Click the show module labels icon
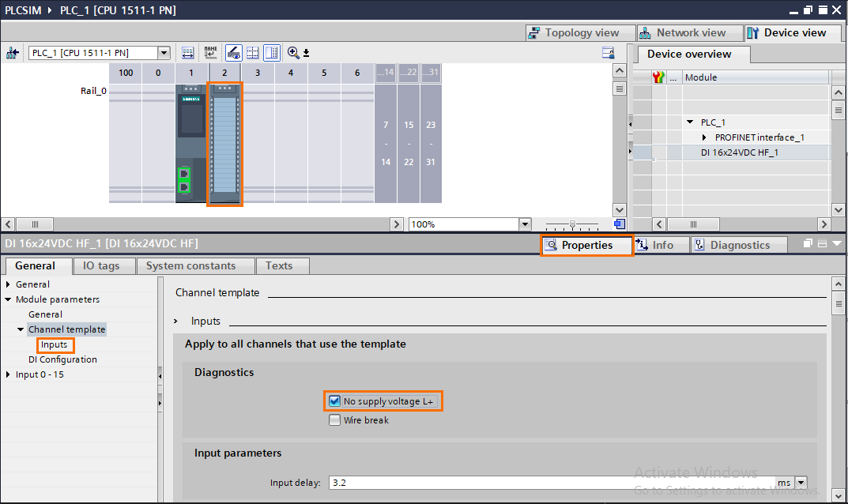The width and height of the screenshot is (848, 504). [x=211, y=52]
